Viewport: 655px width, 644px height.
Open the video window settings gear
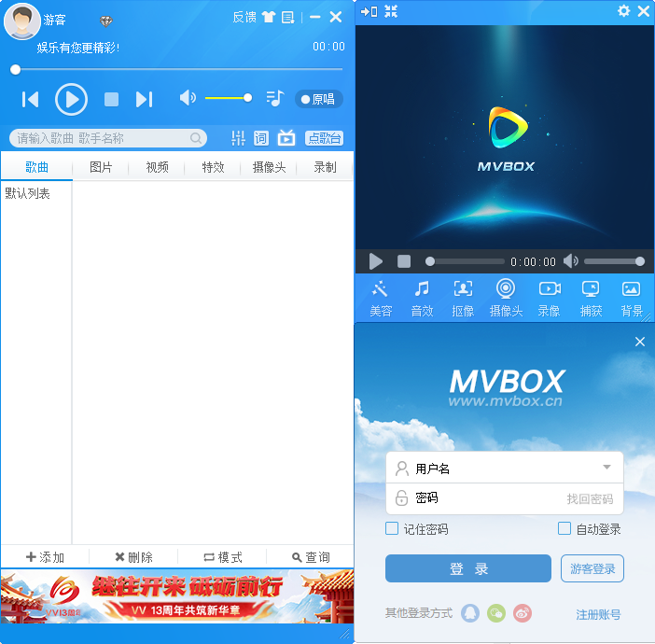pyautogui.click(x=623, y=11)
